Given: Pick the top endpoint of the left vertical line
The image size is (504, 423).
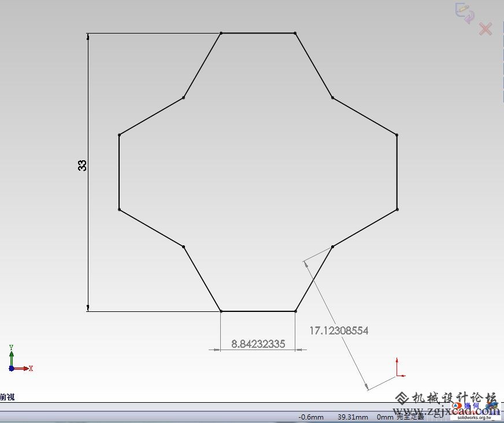Looking at the screenshot, I should [x=119, y=135].
